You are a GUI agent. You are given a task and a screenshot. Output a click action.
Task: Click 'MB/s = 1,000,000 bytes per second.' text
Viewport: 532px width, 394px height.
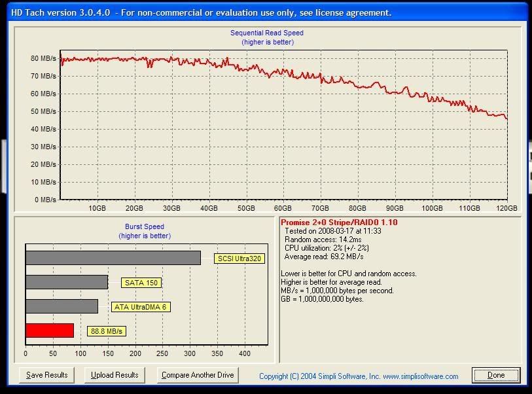click(337, 291)
